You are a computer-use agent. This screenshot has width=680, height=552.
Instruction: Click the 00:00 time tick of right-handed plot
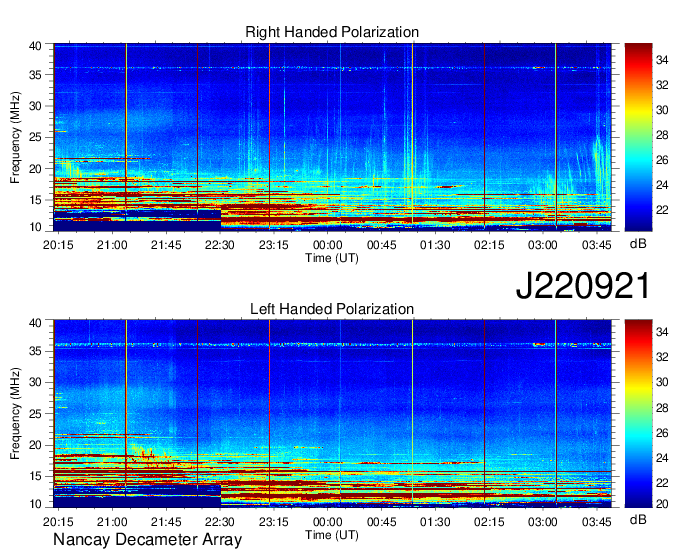327,245
